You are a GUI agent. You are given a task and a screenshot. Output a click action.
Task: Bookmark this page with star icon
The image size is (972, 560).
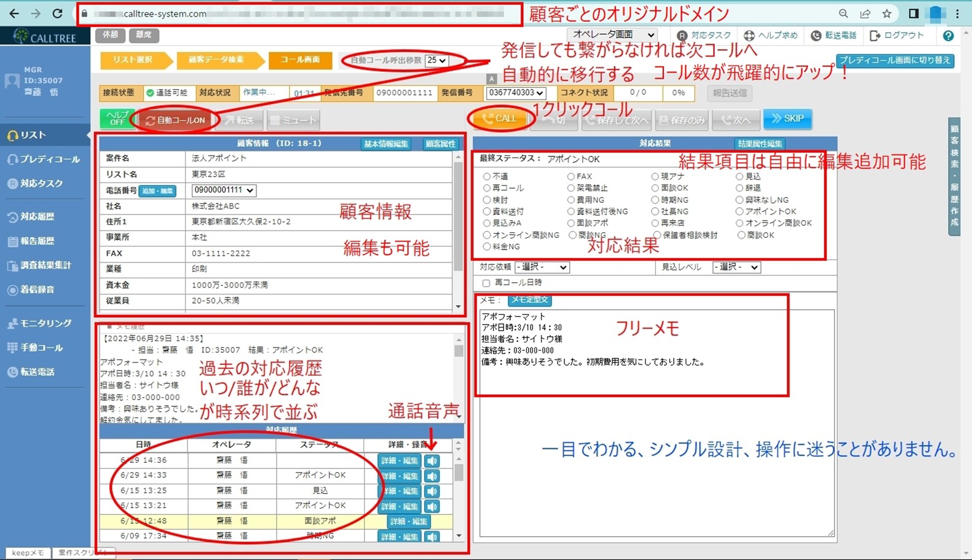click(x=887, y=14)
